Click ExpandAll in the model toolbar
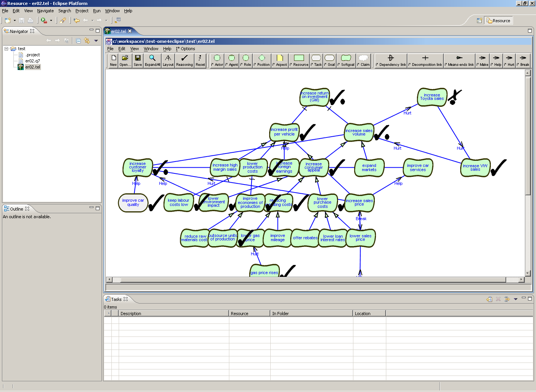This screenshot has height=392, width=536. coord(152,60)
